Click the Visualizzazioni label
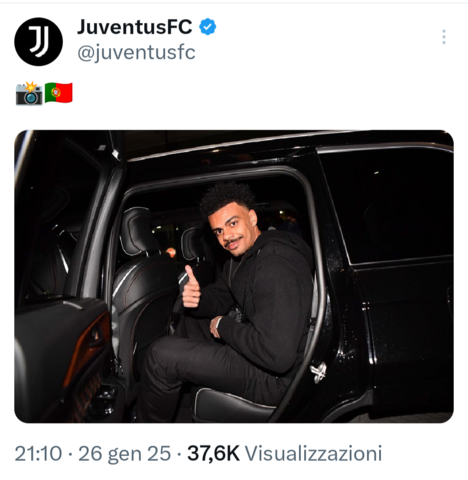 (313, 454)
